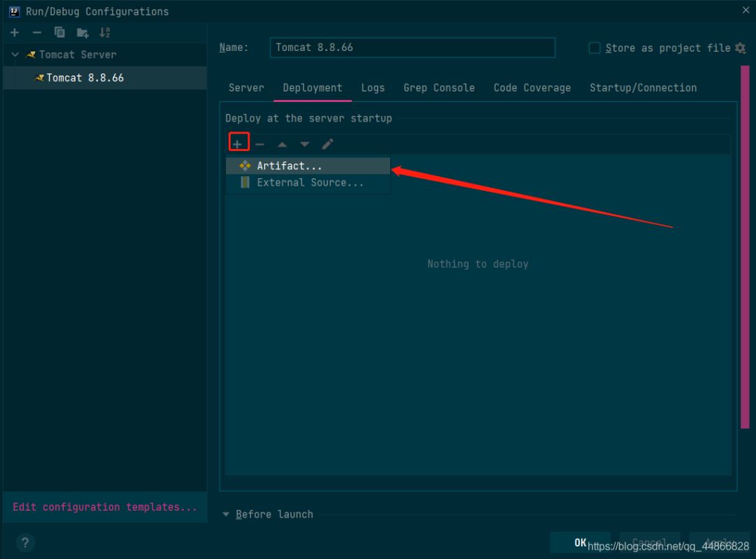Remove deployment item with minus icon

click(x=260, y=144)
